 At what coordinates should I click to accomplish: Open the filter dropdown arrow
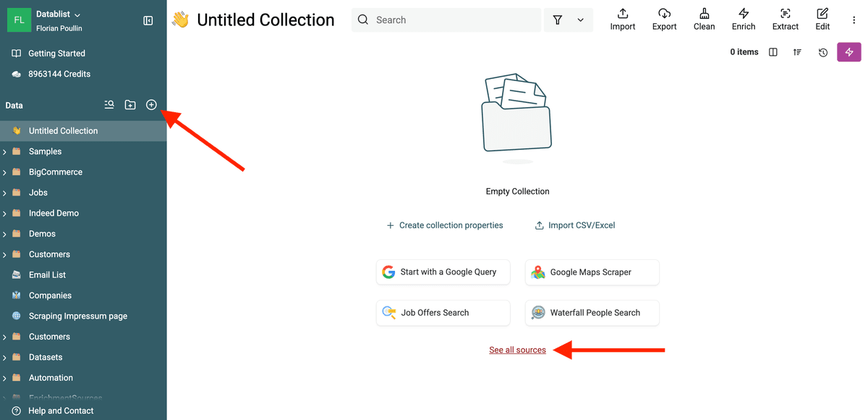[x=581, y=20]
